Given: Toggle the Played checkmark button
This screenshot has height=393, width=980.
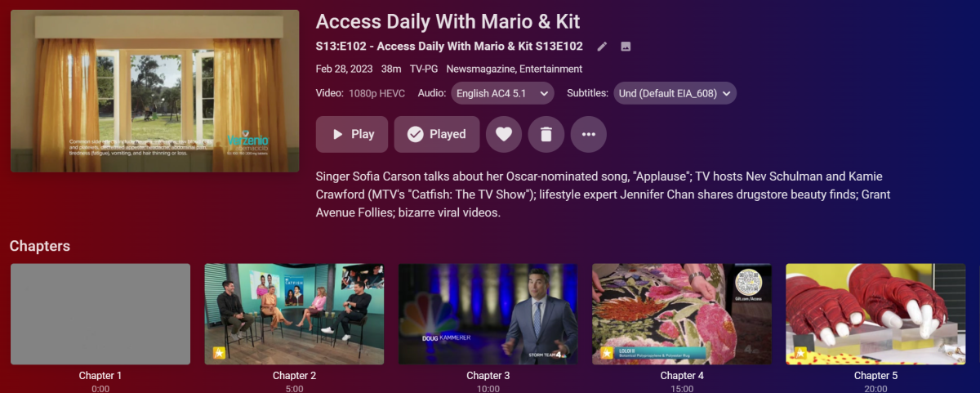Looking at the screenshot, I should click(x=437, y=134).
